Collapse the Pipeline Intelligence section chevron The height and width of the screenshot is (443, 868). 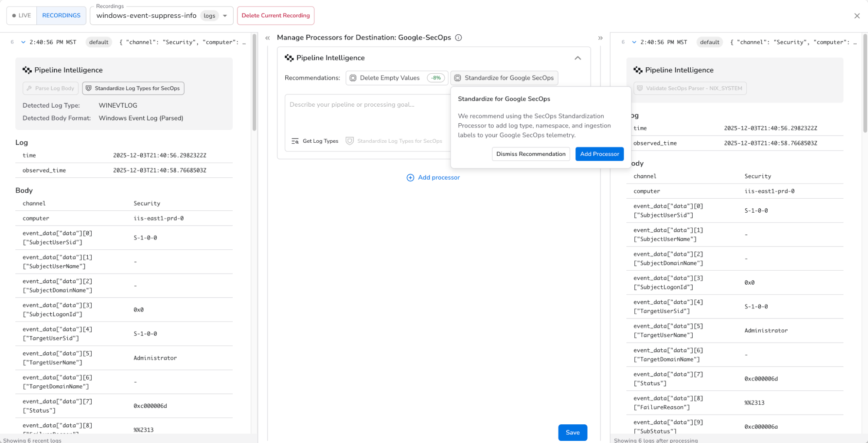[578, 58]
